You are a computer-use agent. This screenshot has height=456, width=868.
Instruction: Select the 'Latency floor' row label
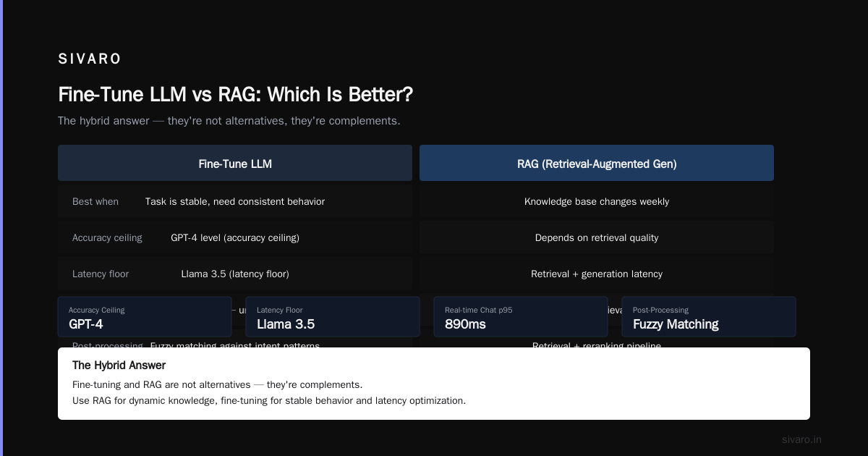pos(101,274)
